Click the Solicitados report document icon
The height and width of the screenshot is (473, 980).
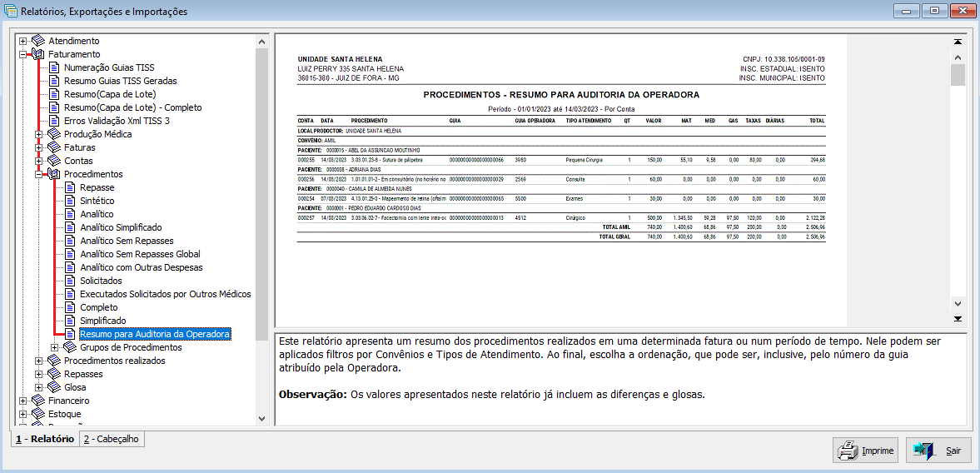(71, 281)
